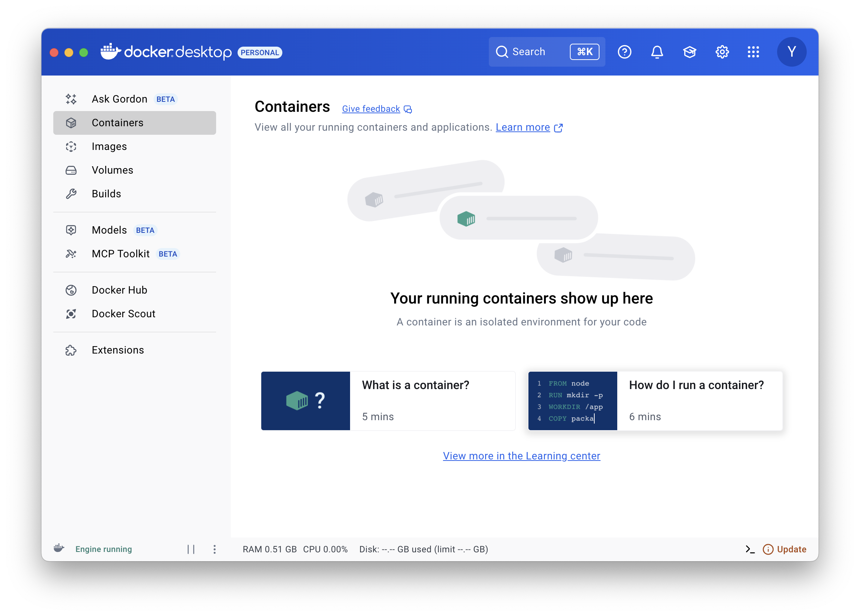Click the Learn more link
This screenshot has height=616, width=860.
tap(523, 127)
